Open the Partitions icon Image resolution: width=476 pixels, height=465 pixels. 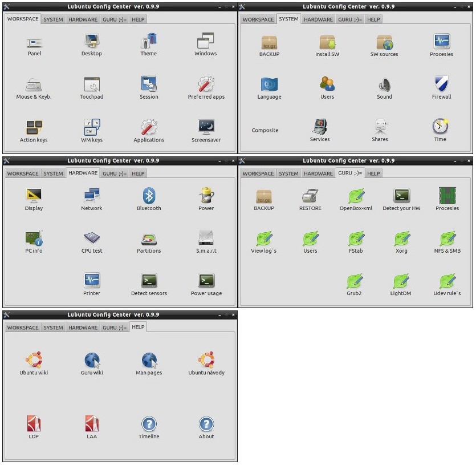(x=149, y=240)
